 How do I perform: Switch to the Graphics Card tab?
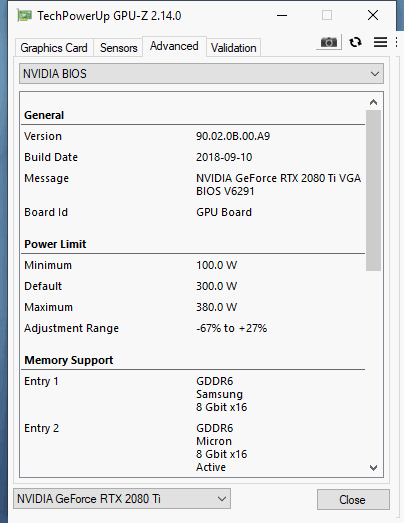point(54,48)
